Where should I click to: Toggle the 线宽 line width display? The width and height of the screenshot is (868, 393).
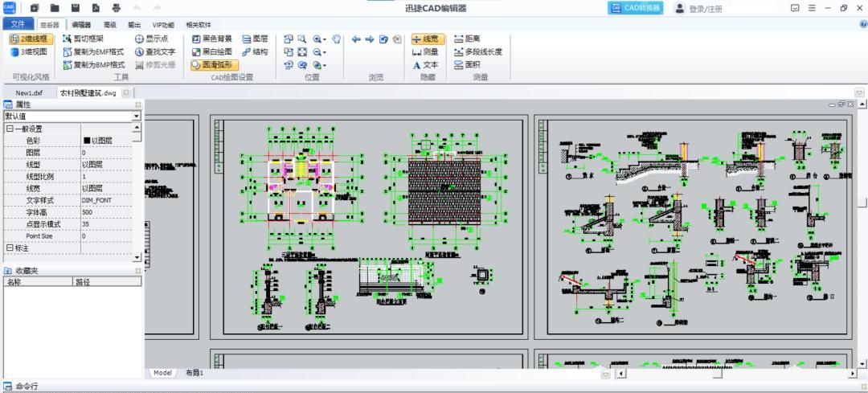pos(426,39)
